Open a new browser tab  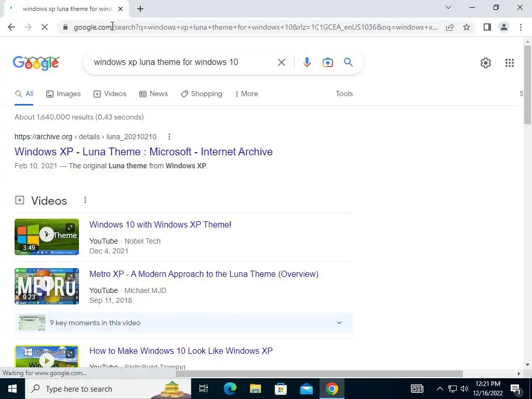140,9
